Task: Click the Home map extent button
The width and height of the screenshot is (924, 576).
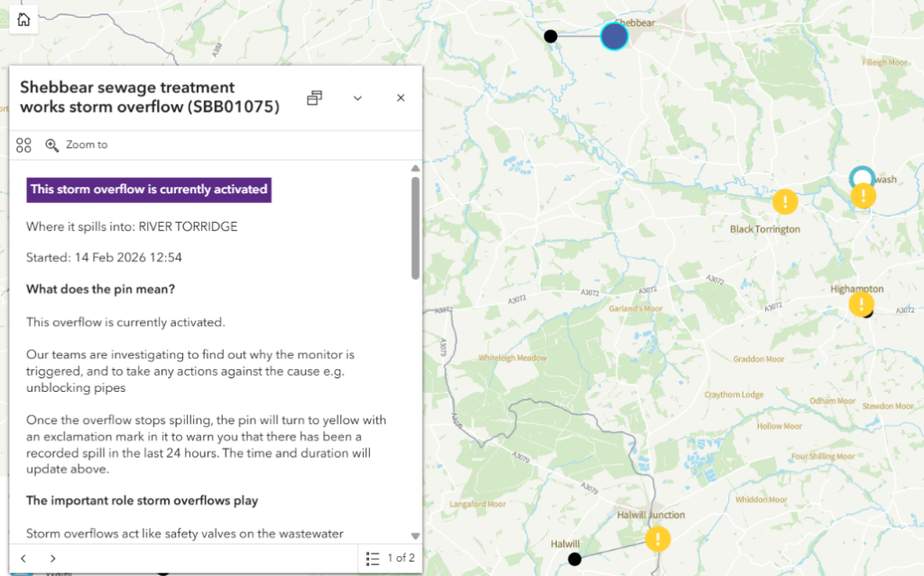Action: click(23, 20)
